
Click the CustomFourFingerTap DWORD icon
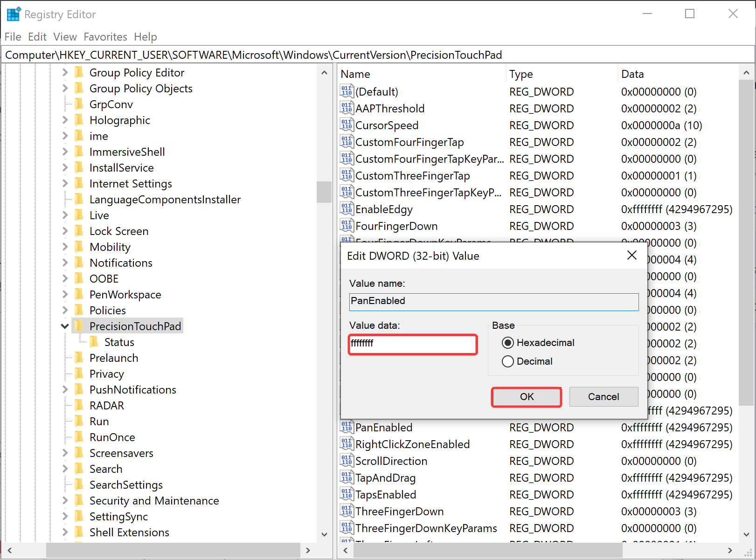[x=347, y=142]
